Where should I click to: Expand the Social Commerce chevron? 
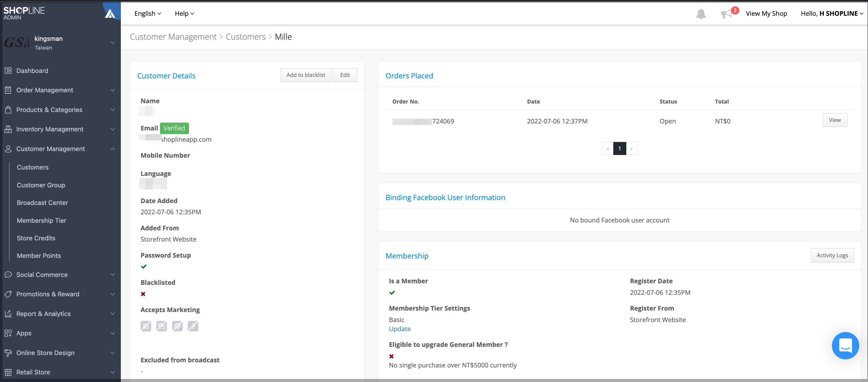tap(113, 275)
